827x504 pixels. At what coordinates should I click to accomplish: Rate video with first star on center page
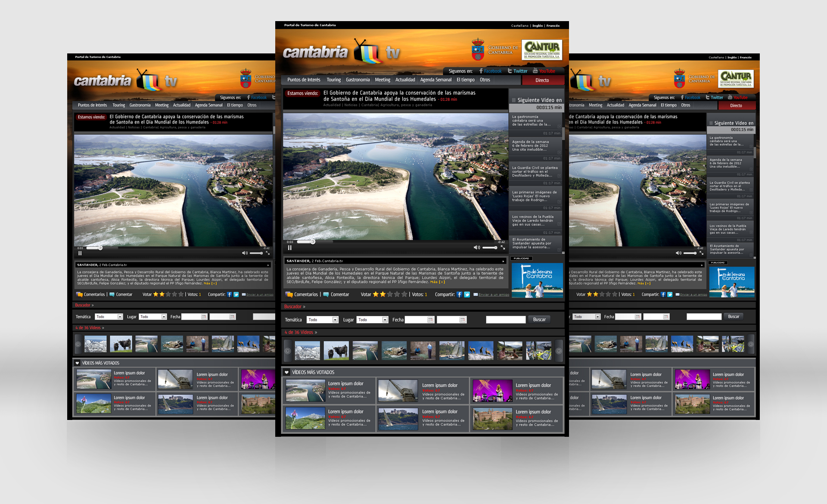376,294
